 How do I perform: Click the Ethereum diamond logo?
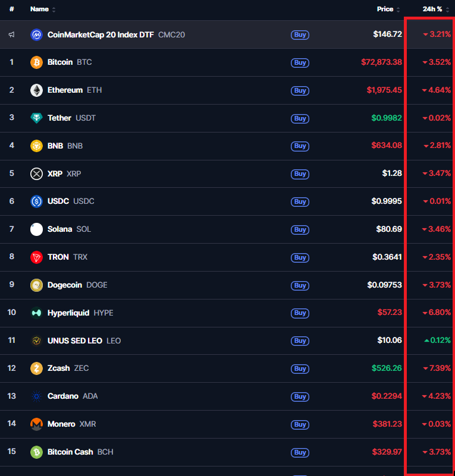(36, 90)
